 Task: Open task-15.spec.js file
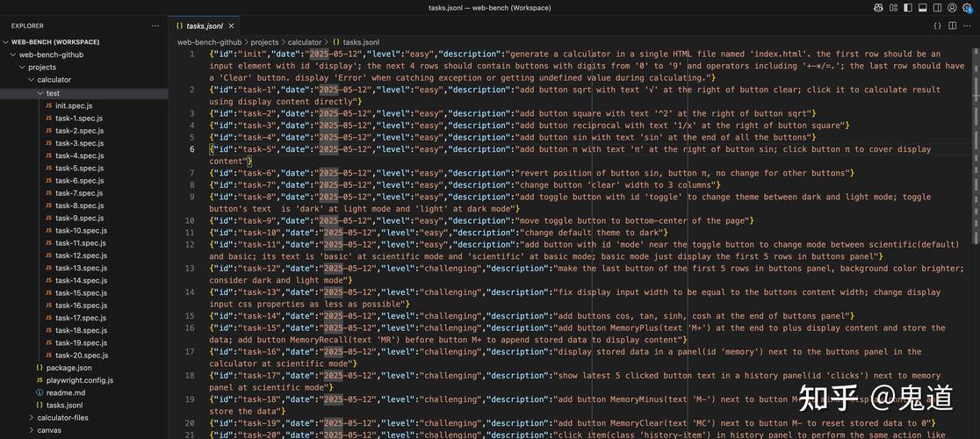pyautogui.click(x=83, y=293)
